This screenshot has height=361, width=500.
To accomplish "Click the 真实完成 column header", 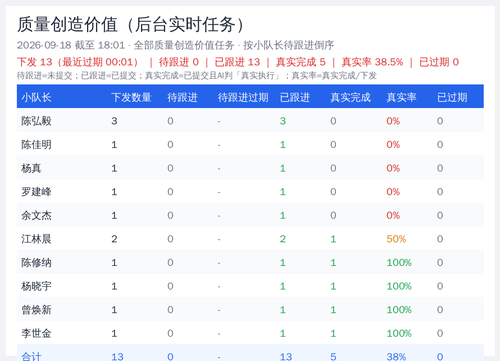I will click(350, 97).
